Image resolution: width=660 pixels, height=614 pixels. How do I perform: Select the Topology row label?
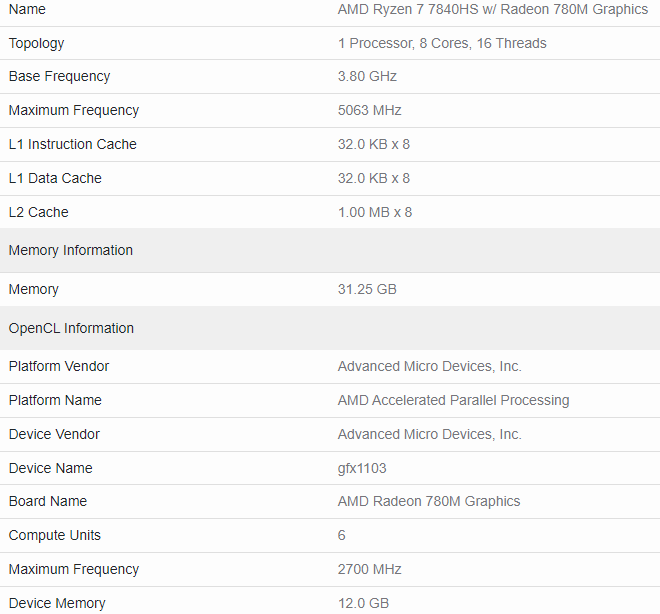[x=36, y=43]
